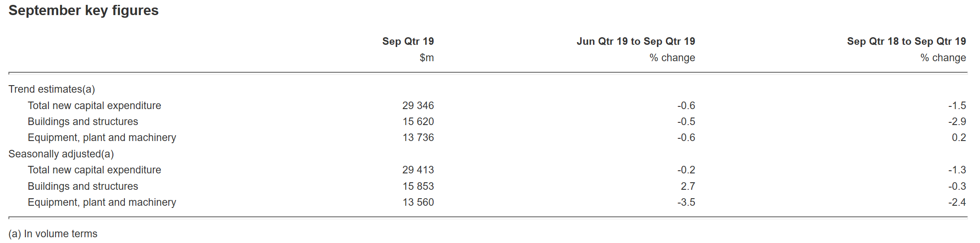The image size is (980, 243).
Task: Click the "September key figures" heading
Action: pyautogui.click(x=84, y=11)
